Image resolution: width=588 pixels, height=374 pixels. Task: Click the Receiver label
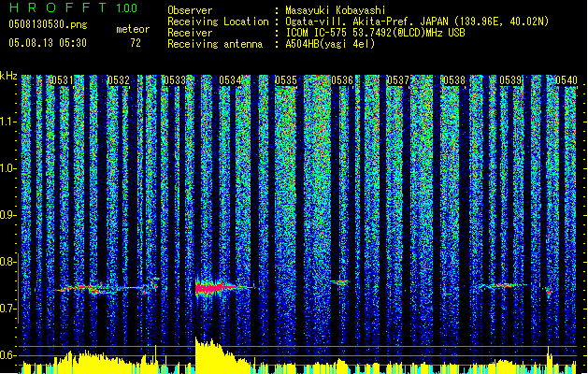click(190, 33)
